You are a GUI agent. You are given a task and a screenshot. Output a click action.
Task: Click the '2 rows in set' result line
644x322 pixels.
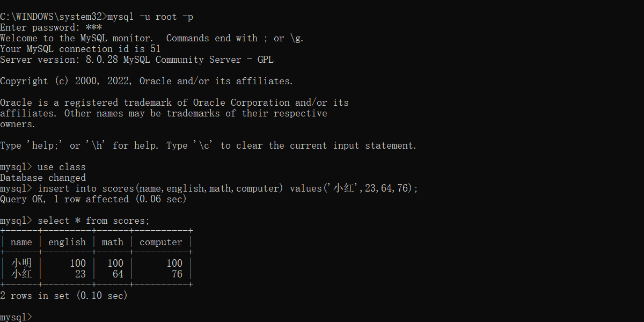(x=64, y=296)
